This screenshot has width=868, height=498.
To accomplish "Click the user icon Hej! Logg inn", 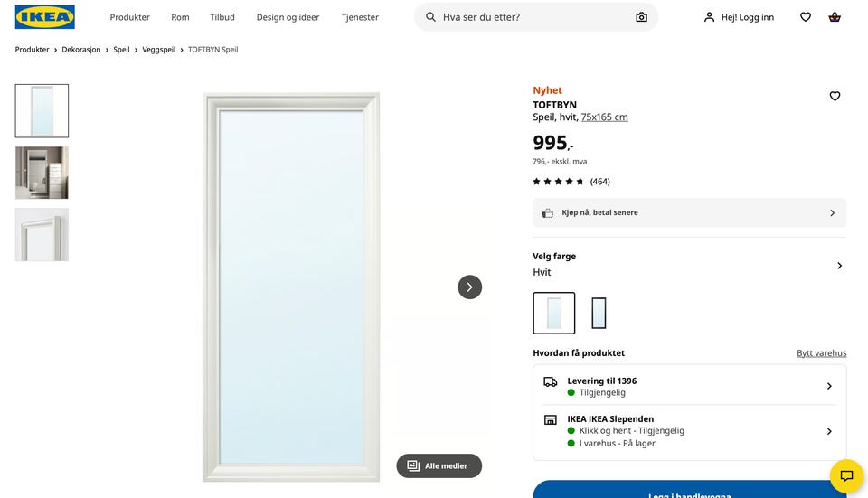I will coord(739,17).
